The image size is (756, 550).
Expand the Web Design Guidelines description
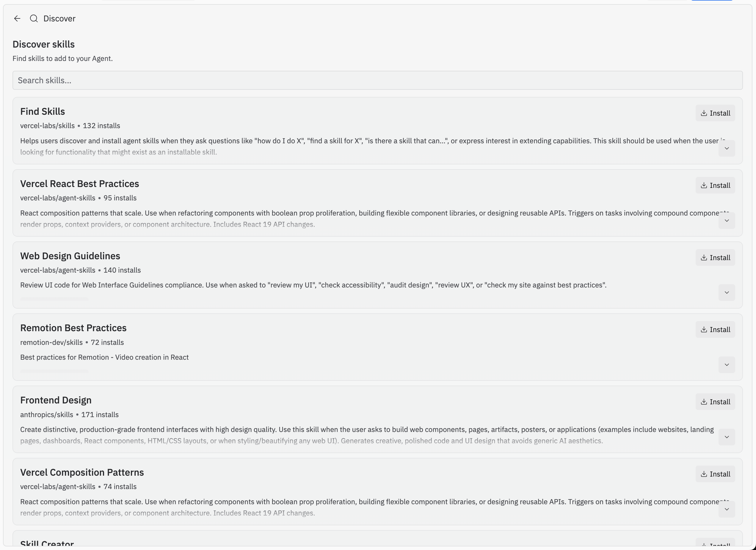point(727,293)
